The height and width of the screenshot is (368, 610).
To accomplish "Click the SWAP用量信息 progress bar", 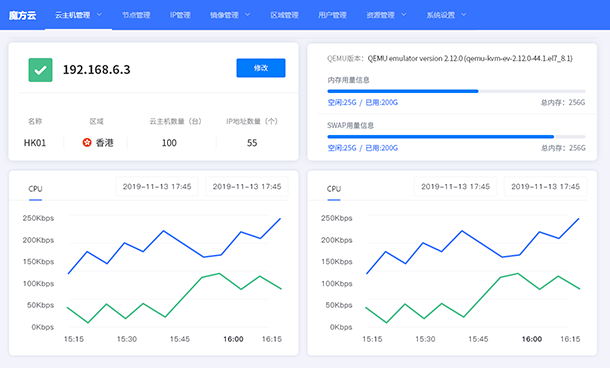I will (456, 137).
